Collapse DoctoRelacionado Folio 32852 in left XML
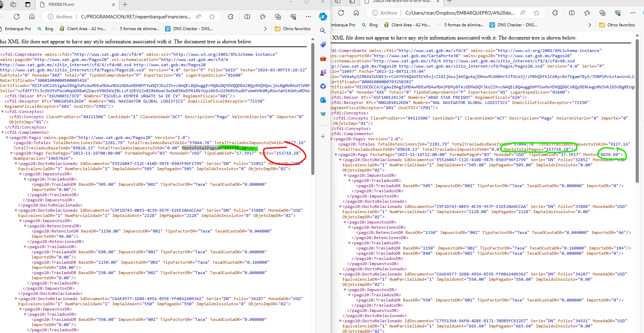 [16, 164]
